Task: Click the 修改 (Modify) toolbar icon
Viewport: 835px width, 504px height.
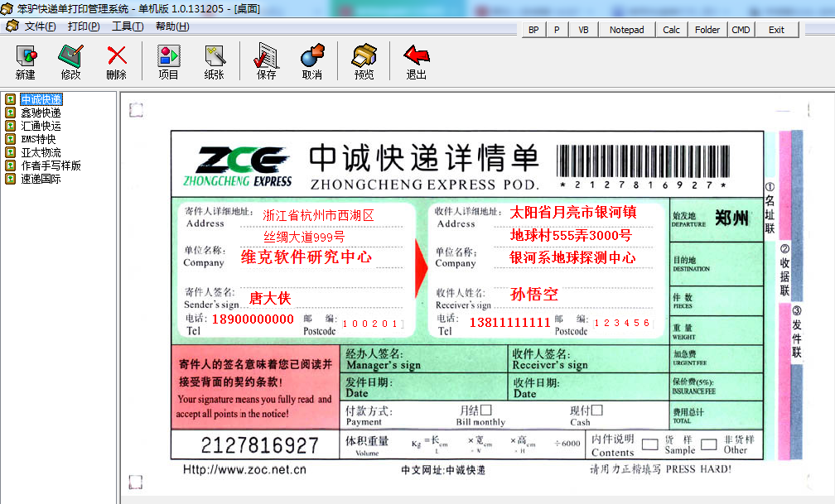Action: tap(71, 56)
